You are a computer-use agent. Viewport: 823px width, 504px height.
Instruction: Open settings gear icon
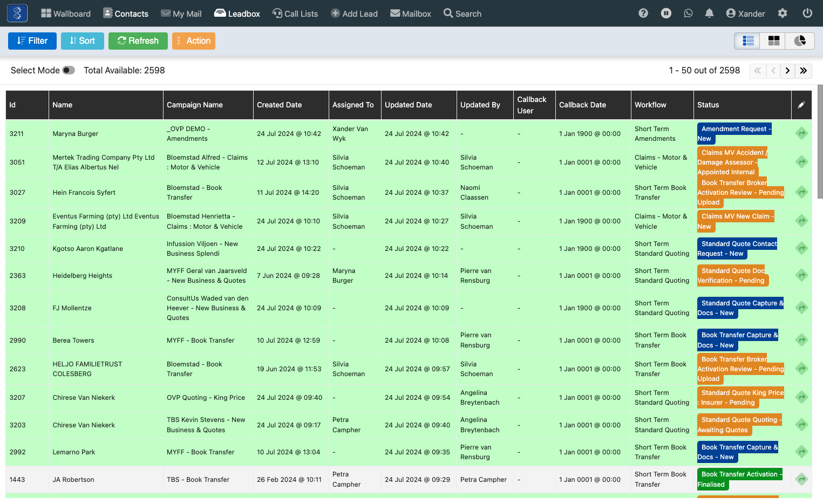(x=783, y=13)
